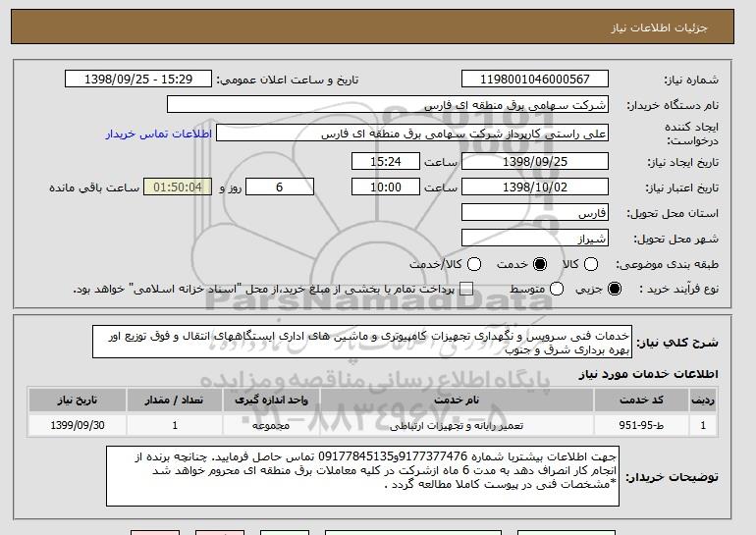Click the شماره نیاز label
The width and height of the screenshot is (756, 535).
(x=691, y=80)
